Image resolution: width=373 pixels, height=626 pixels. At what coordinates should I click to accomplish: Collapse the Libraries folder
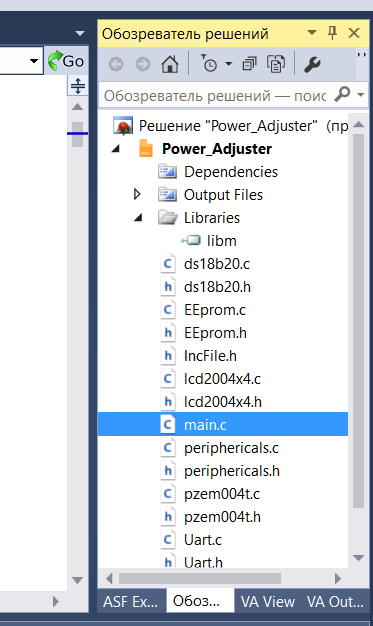click(138, 218)
